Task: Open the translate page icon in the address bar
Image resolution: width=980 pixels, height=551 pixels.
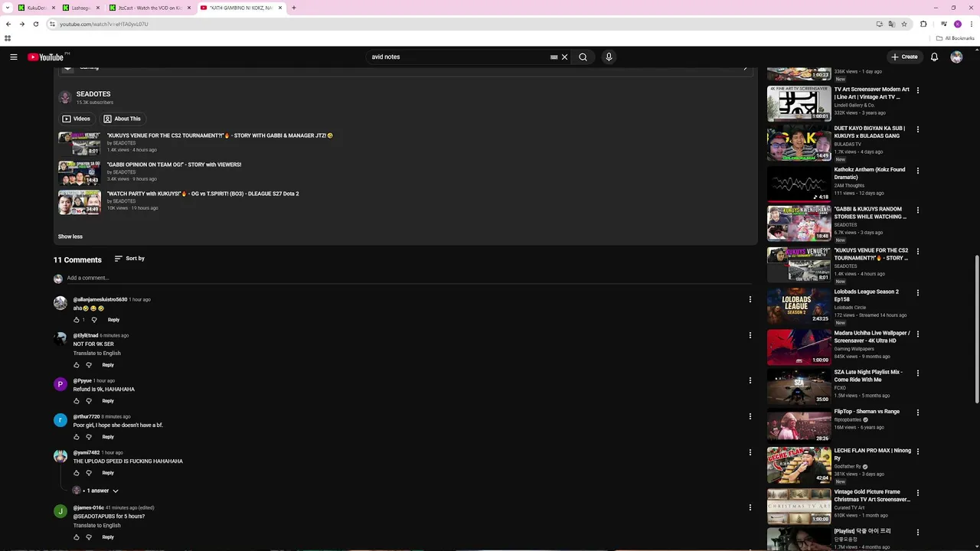Action: pos(891,24)
